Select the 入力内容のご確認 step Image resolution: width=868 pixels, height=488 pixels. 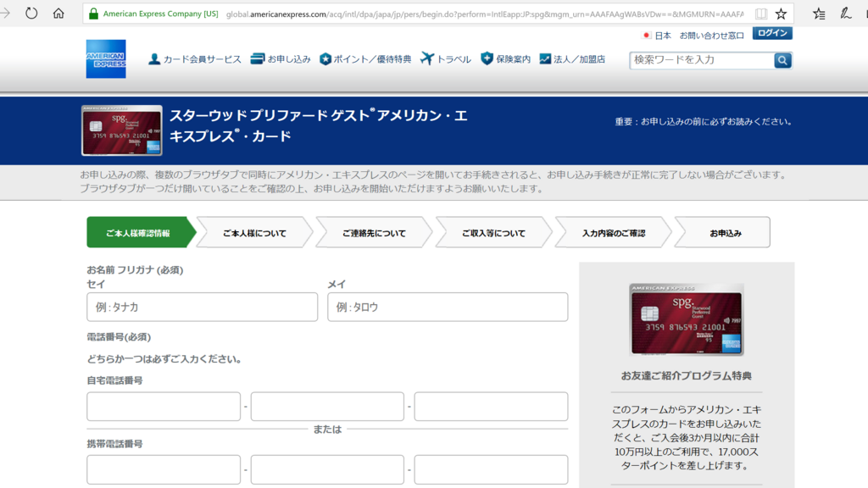[x=613, y=233]
